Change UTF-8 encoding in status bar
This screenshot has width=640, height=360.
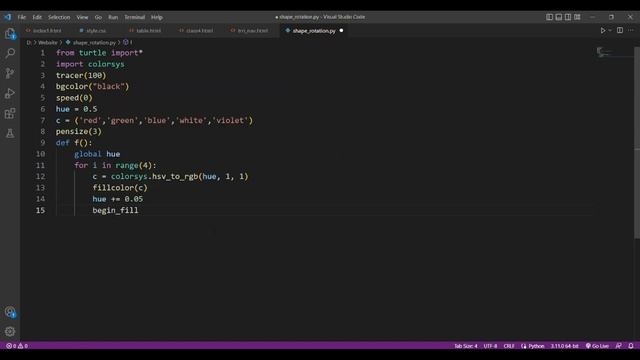pos(490,346)
